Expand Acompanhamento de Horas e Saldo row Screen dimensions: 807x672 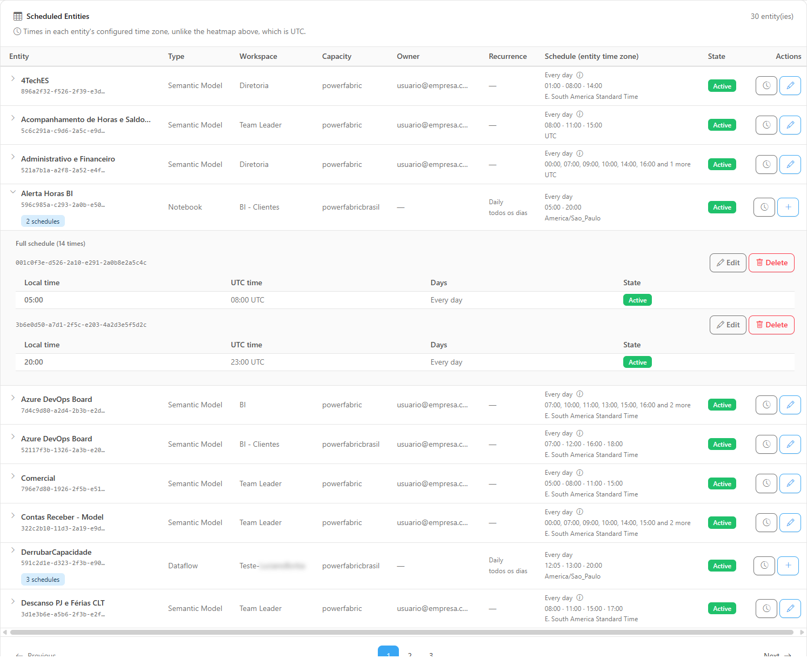(x=12, y=118)
